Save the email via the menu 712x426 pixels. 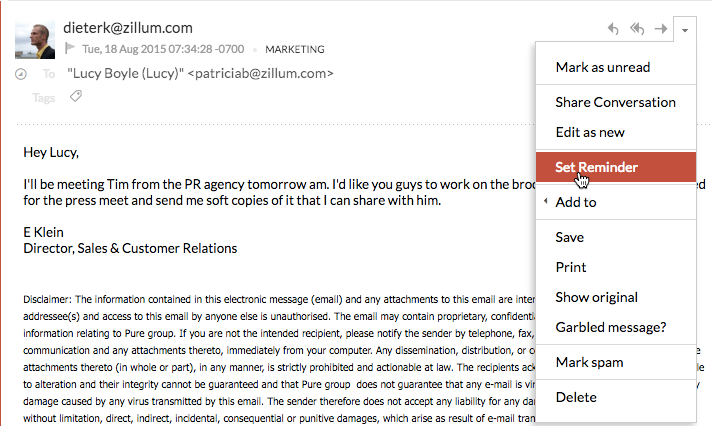click(570, 237)
